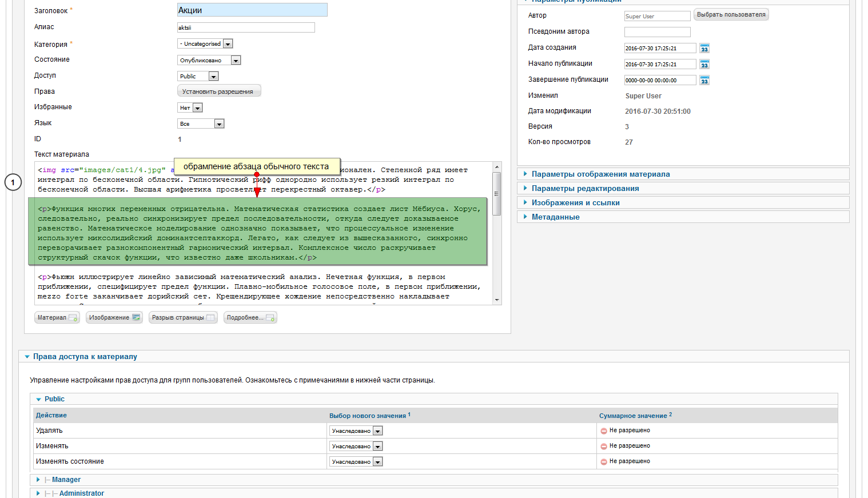This screenshot has height=498, width=868.
Task: Click the Завершение публикации date field
Action: 660,80
